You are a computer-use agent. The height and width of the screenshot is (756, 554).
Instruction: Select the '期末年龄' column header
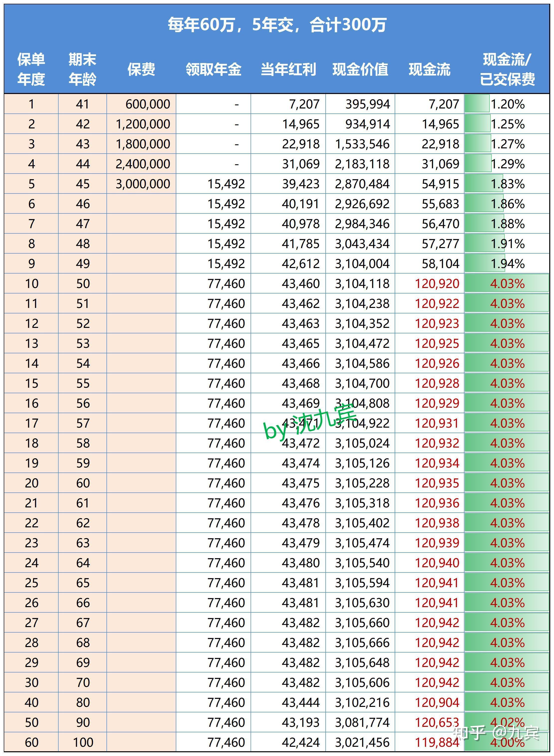pyautogui.click(x=83, y=69)
